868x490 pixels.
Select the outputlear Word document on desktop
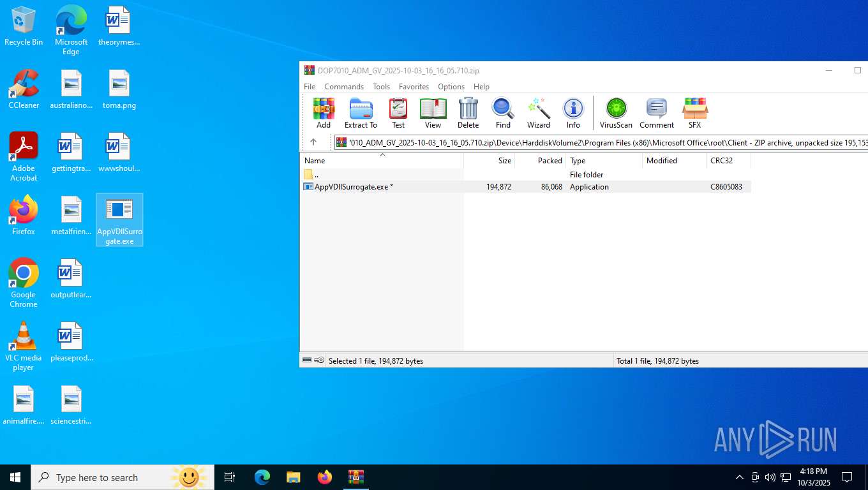point(71,279)
